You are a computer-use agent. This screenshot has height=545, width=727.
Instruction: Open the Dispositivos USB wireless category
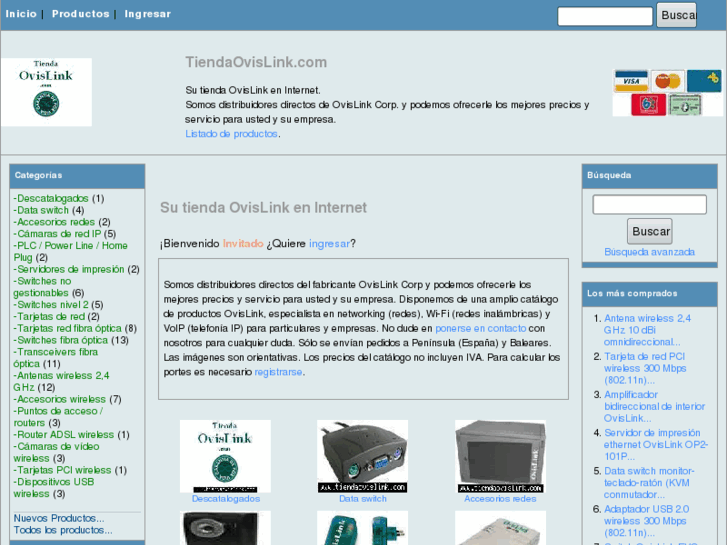[x=54, y=488]
